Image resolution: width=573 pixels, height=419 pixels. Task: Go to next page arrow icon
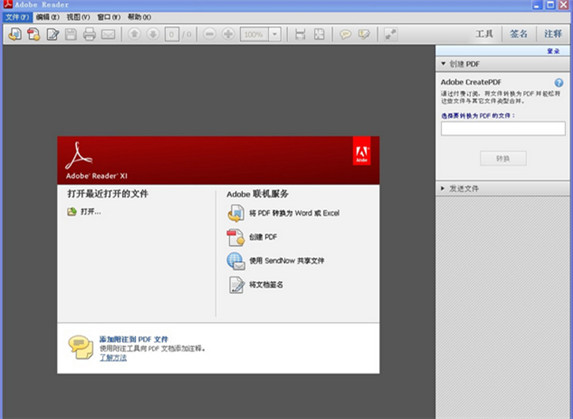pos(153,34)
